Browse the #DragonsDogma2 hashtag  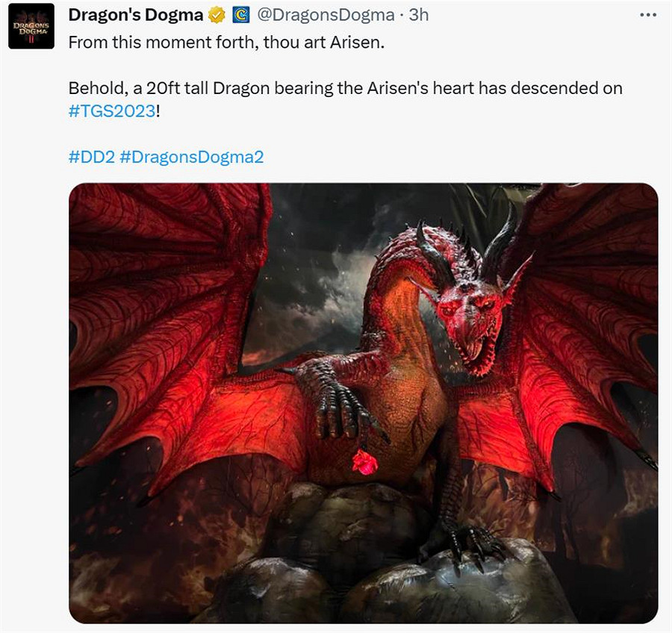coord(191,158)
